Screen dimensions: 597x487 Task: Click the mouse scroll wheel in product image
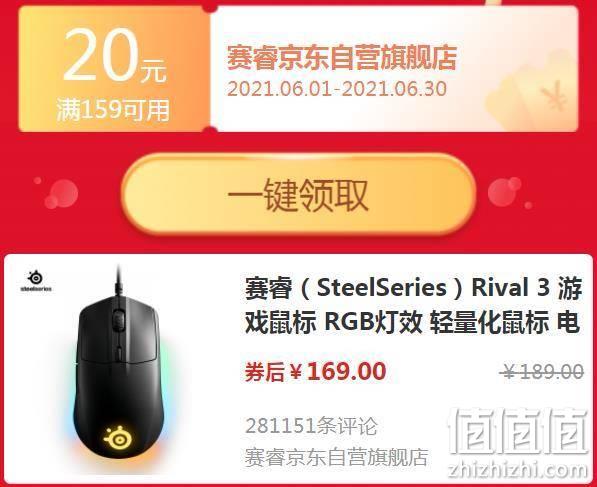118,319
